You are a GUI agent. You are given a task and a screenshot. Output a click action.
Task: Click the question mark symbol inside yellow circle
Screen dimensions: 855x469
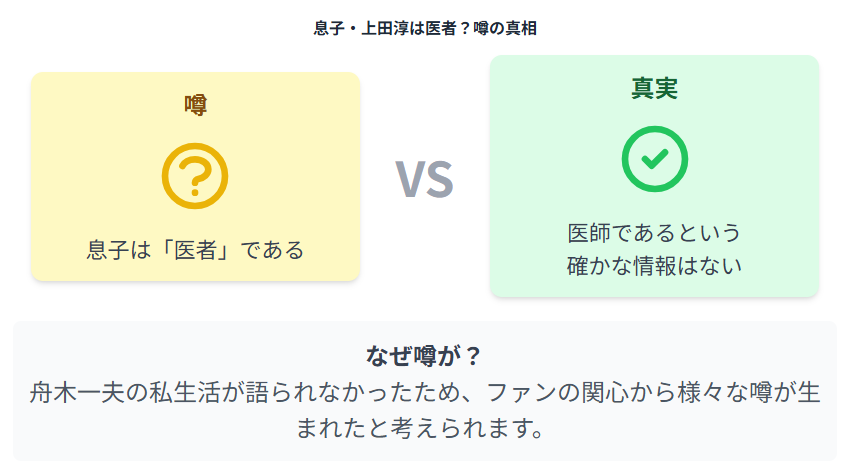[195, 178]
